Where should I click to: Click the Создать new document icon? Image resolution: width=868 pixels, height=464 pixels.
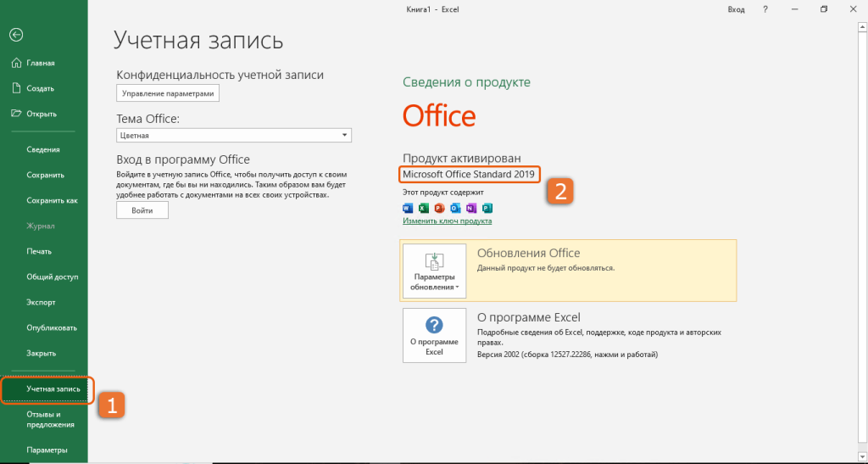(x=17, y=88)
